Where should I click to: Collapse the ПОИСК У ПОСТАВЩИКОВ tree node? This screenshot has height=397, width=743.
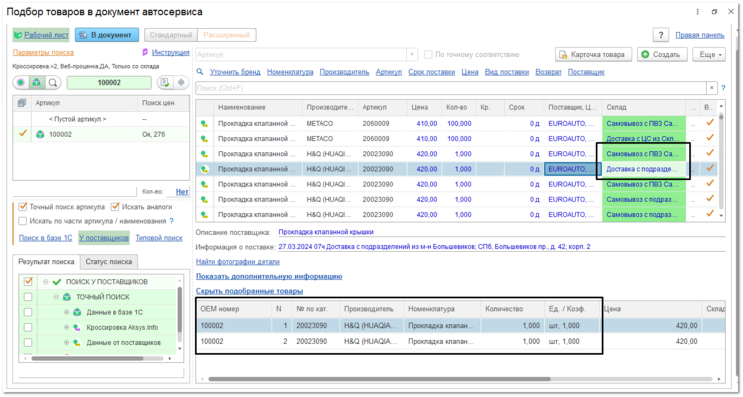click(46, 282)
